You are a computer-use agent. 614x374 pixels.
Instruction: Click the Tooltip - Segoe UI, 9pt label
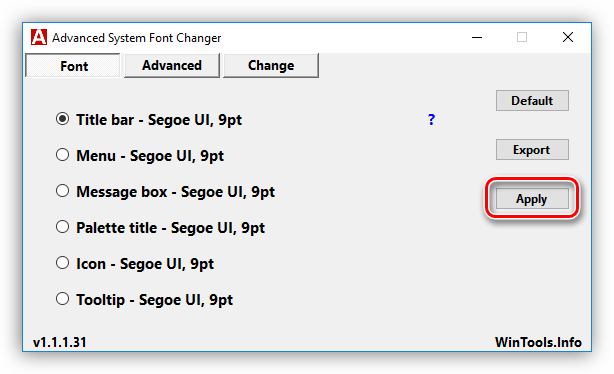(154, 300)
